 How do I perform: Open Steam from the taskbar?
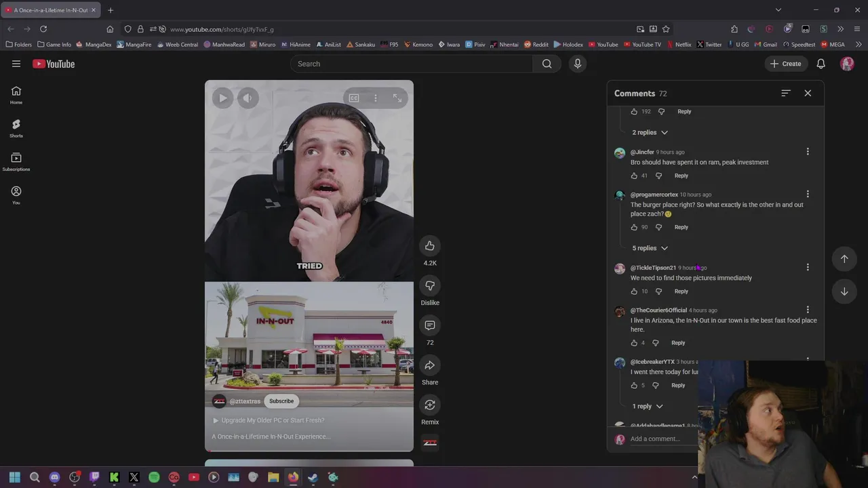[313, 477]
